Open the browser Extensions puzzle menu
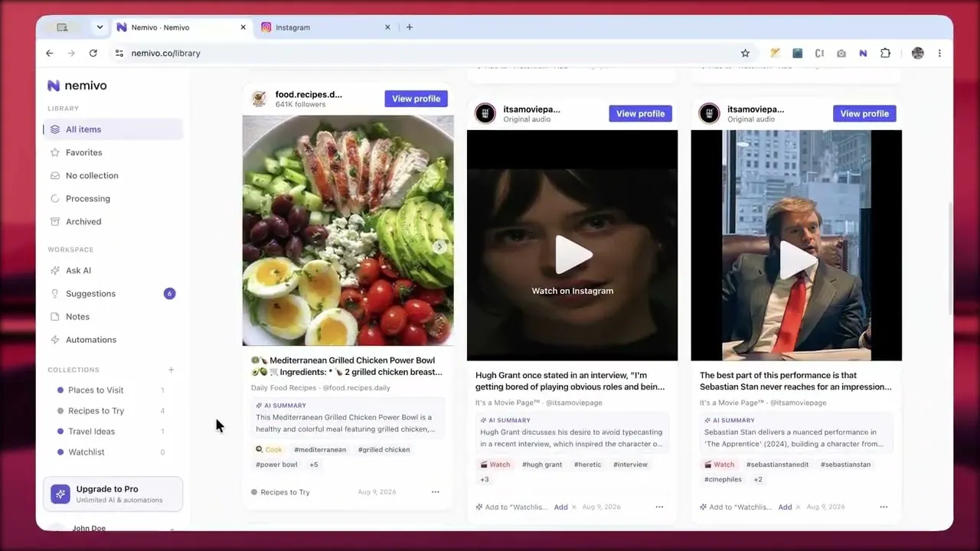The height and width of the screenshot is (551, 980). (x=885, y=54)
